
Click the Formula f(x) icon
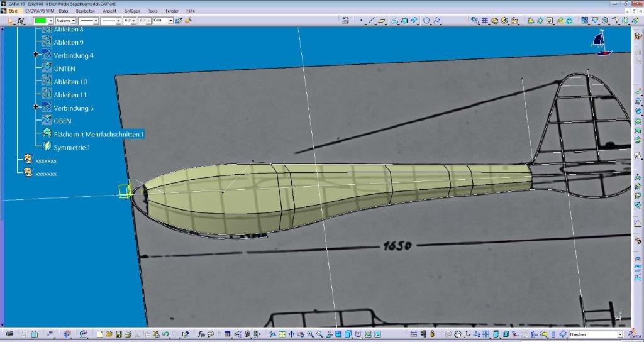click(201, 334)
